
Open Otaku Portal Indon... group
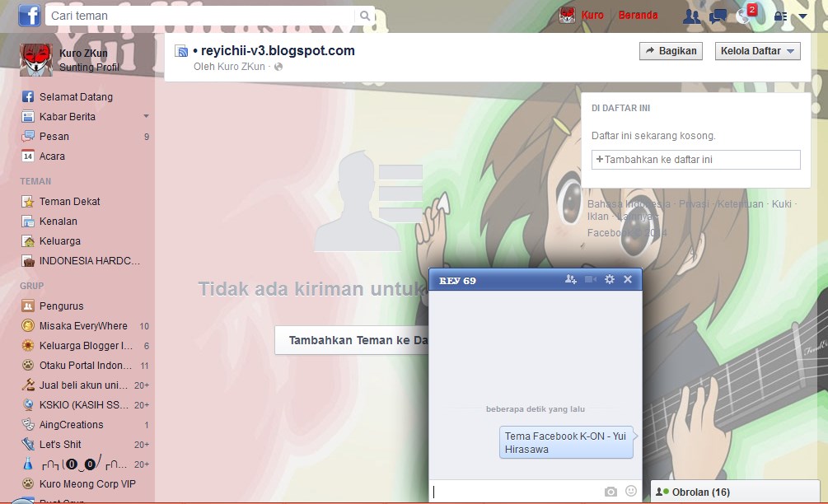(x=85, y=365)
